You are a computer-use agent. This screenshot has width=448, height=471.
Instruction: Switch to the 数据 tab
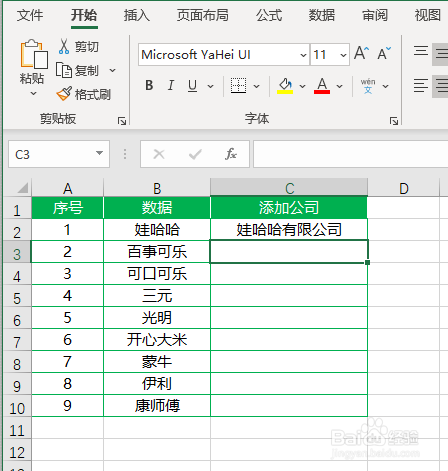322,15
